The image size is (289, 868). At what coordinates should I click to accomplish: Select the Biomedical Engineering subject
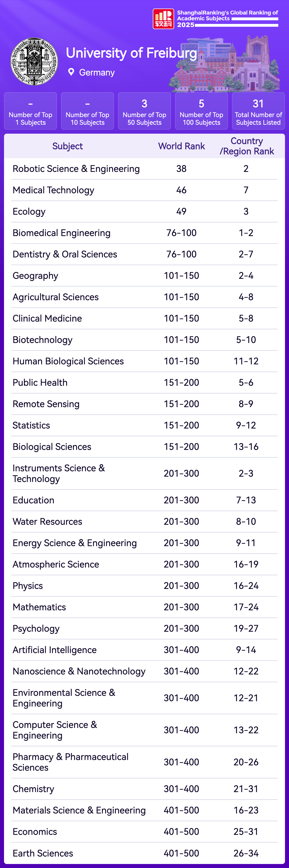pos(61,233)
